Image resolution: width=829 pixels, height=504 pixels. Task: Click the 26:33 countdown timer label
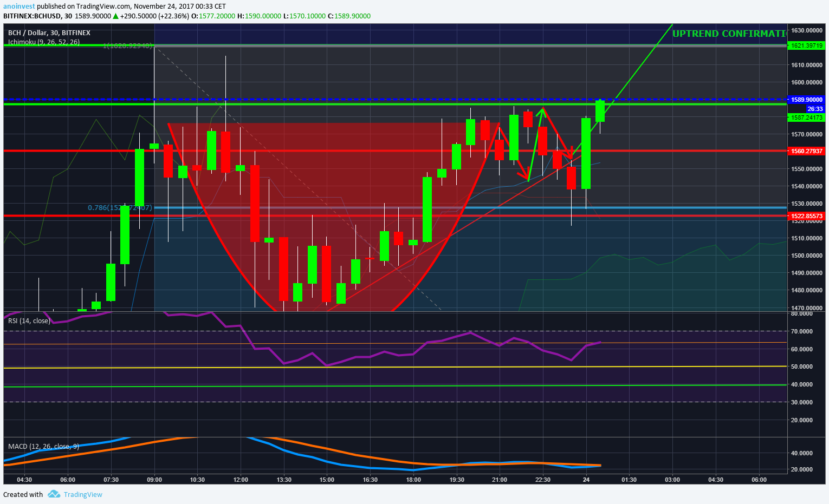coord(815,109)
